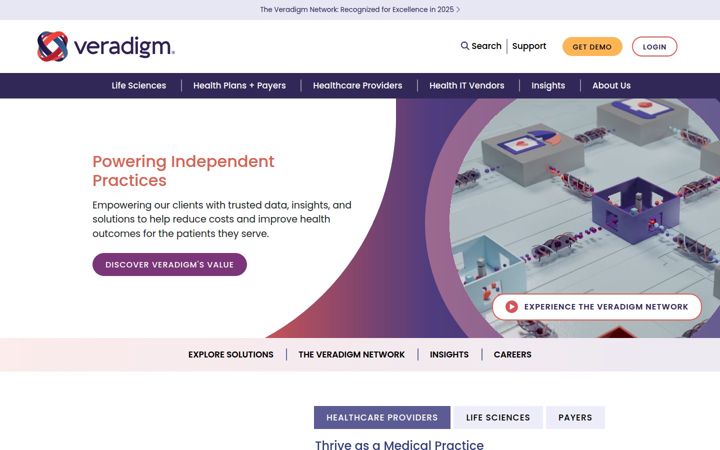Click Experience the Veradigm Network button
720x450 pixels.
(597, 307)
